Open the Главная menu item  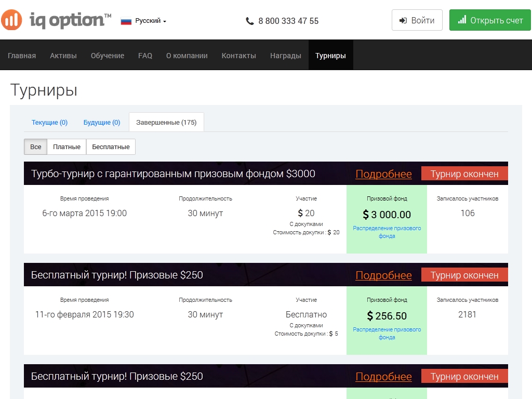(x=22, y=56)
